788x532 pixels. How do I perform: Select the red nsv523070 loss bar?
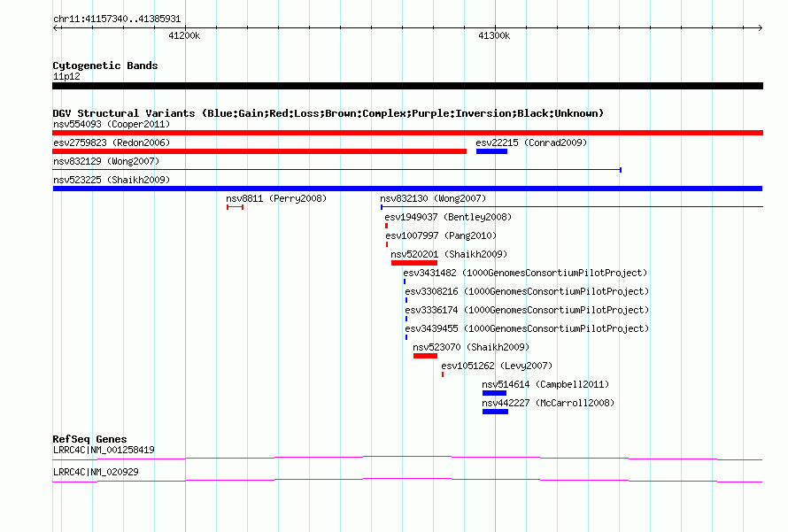[x=426, y=356]
